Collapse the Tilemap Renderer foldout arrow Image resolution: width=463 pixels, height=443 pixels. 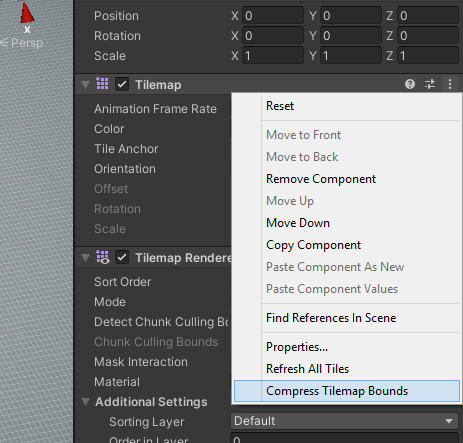click(x=86, y=258)
